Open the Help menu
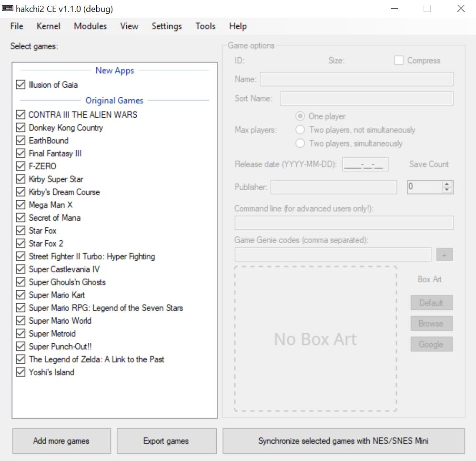 click(238, 26)
